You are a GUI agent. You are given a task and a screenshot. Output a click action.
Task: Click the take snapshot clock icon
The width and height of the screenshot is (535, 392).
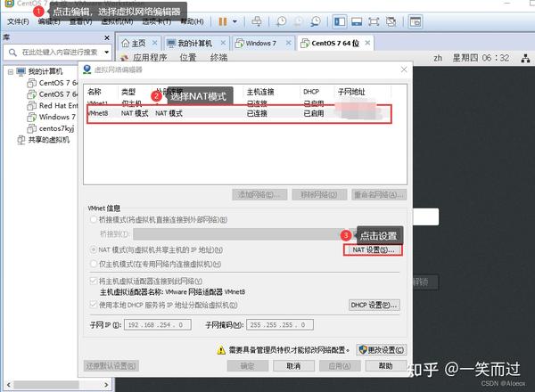[x=281, y=21]
